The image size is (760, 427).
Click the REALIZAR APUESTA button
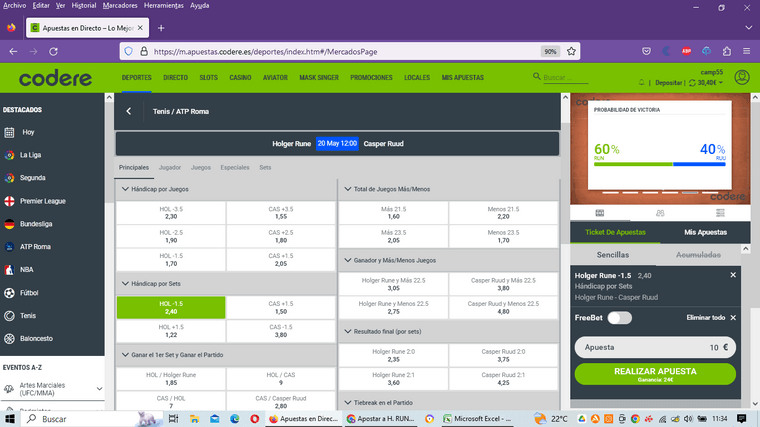[x=655, y=374]
